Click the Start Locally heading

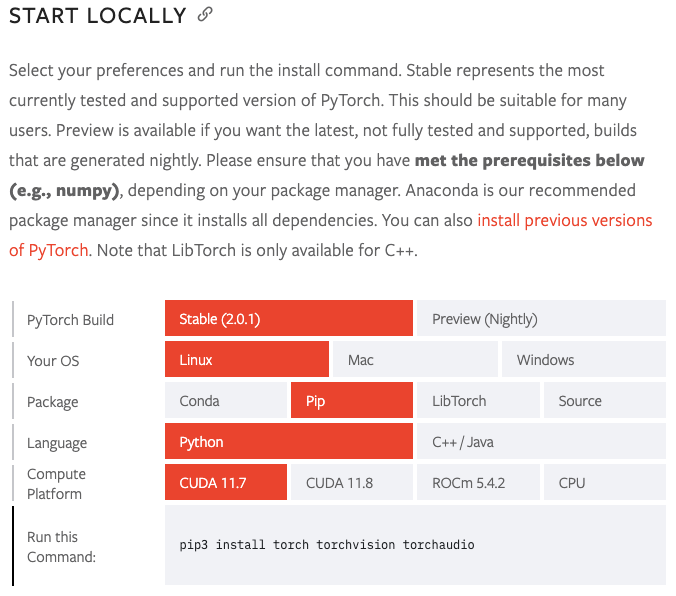[x=97, y=16]
